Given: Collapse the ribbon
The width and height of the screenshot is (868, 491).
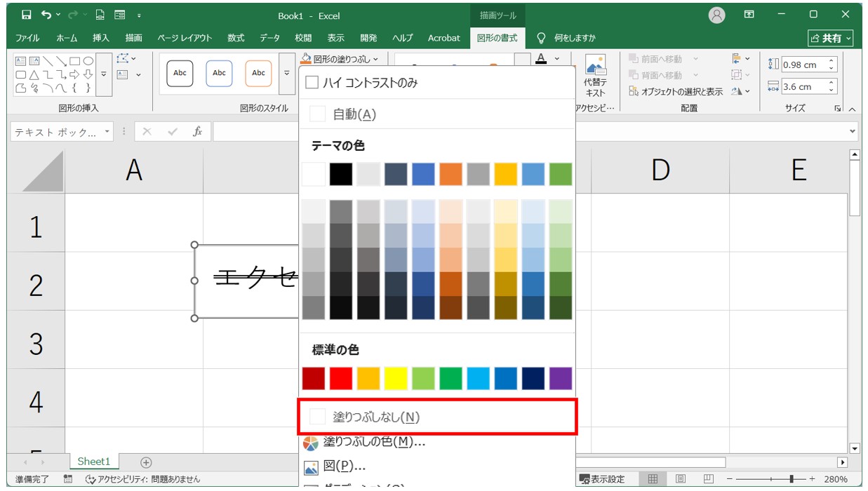Looking at the screenshot, I should tap(853, 109).
